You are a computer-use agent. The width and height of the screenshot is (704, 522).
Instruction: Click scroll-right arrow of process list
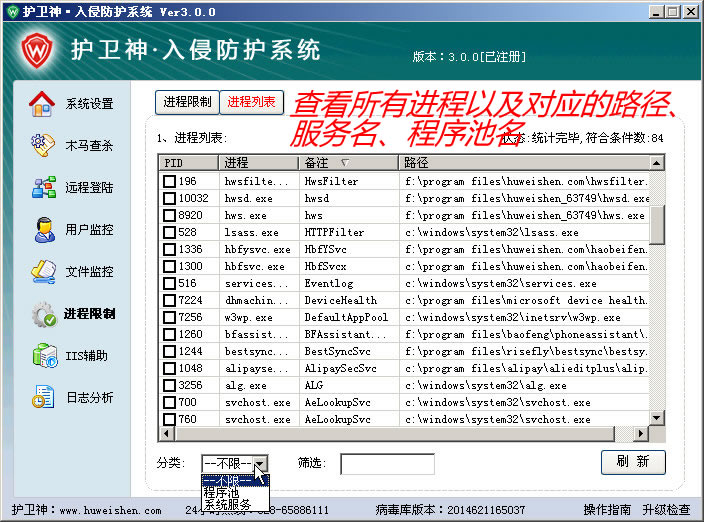pos(640,434)
